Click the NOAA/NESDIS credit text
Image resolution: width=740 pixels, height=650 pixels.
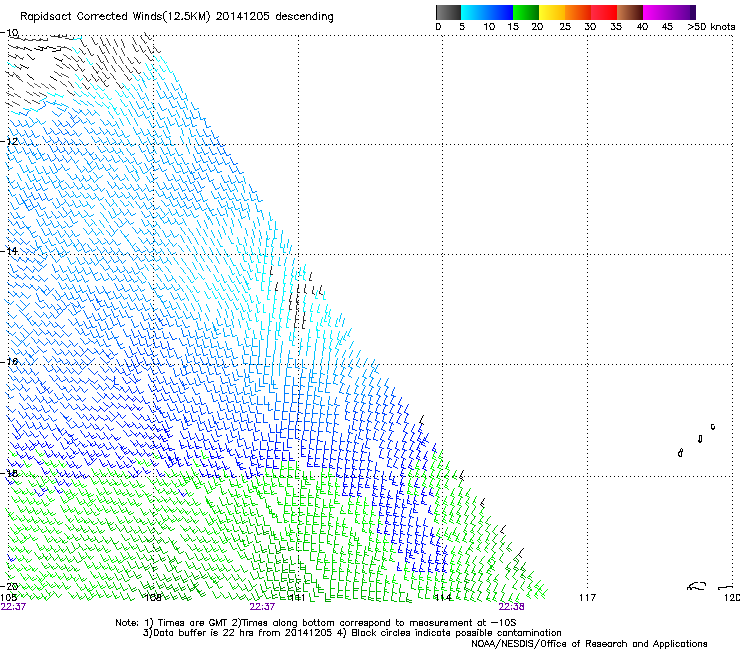[589, 644]
